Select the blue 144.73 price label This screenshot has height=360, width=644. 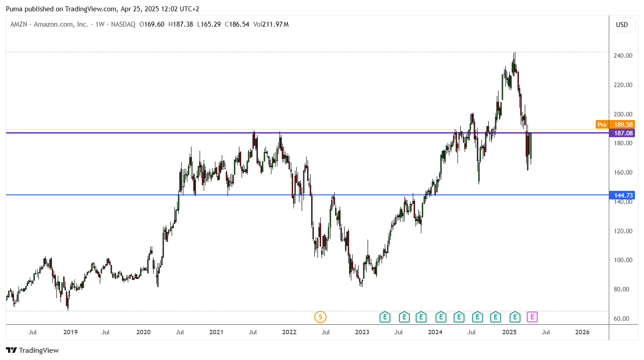(x=622, y=195)
